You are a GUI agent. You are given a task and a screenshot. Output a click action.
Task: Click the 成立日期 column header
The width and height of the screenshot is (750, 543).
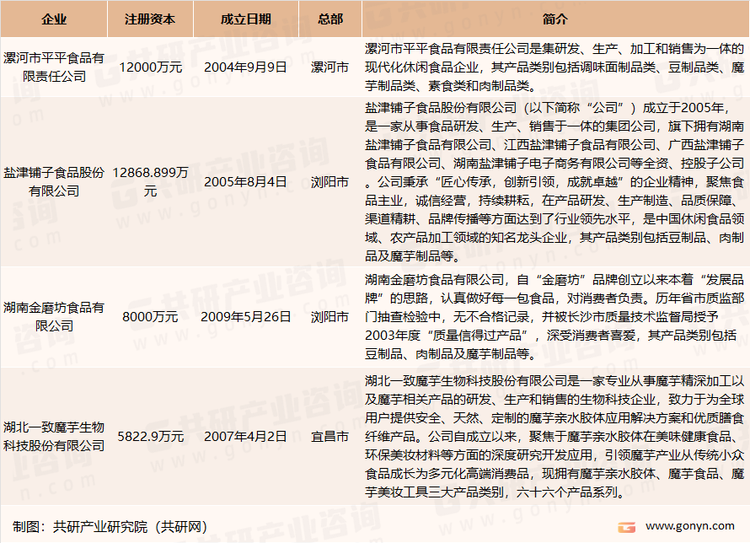pyautogui.click(x=246, y=19)
